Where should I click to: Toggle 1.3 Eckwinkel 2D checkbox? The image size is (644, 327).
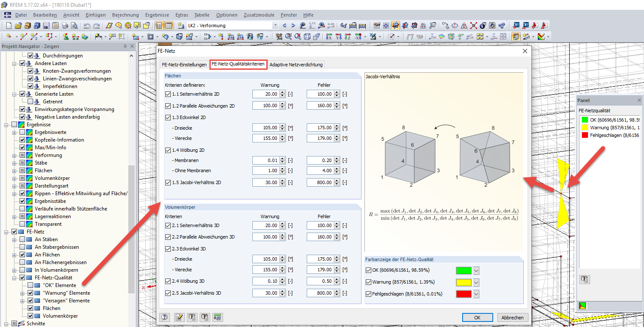click(168, 117)
